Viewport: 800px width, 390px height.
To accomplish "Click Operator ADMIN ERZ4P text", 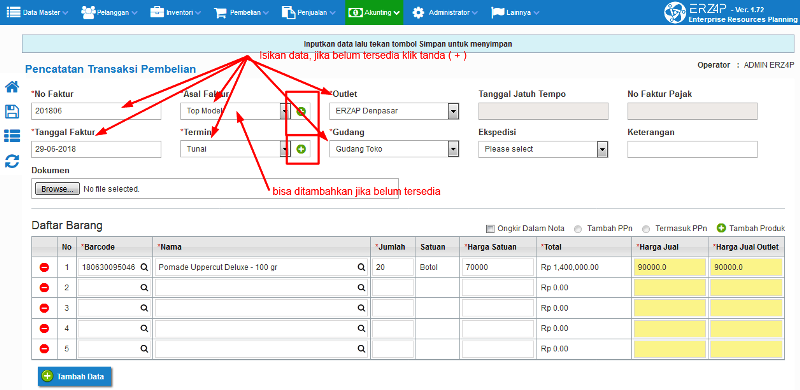I will [x=746, y=65].
